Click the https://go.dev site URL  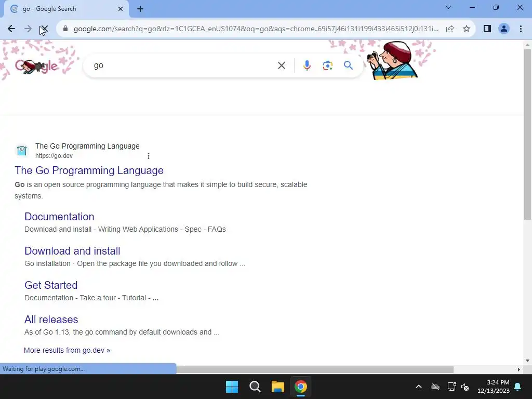tap(54, 156)
